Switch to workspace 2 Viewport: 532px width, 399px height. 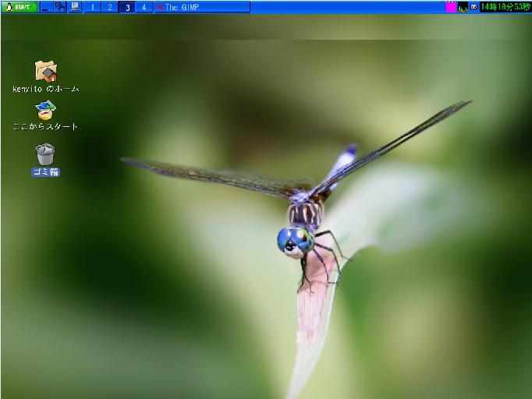point(109,7)
